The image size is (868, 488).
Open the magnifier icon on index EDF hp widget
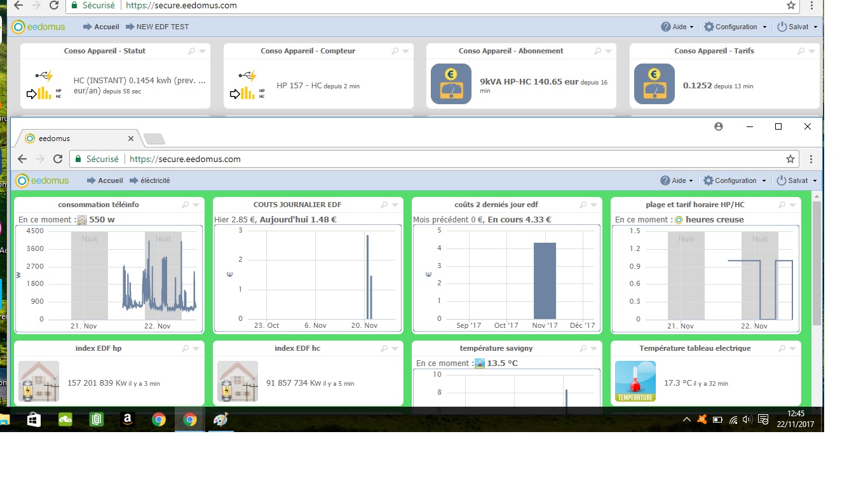pos(186,349)
